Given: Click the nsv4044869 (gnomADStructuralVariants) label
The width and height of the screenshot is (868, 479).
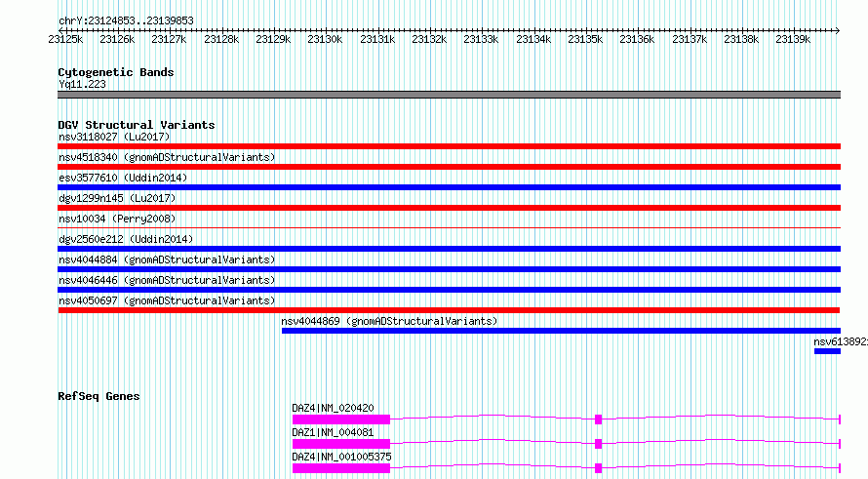Looking at the screenshot, I should click(389, 321).
